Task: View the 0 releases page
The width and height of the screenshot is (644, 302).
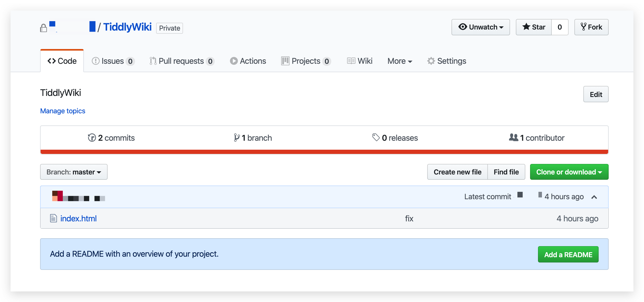Action: tap(395, 138)
